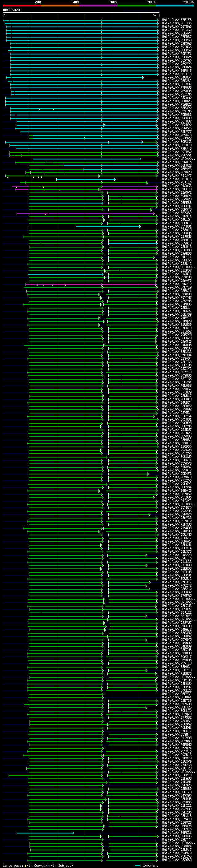Click hit label UniRef100_A8IJY7
Viewport: 197px width, 868px height.
pos(177,176)
